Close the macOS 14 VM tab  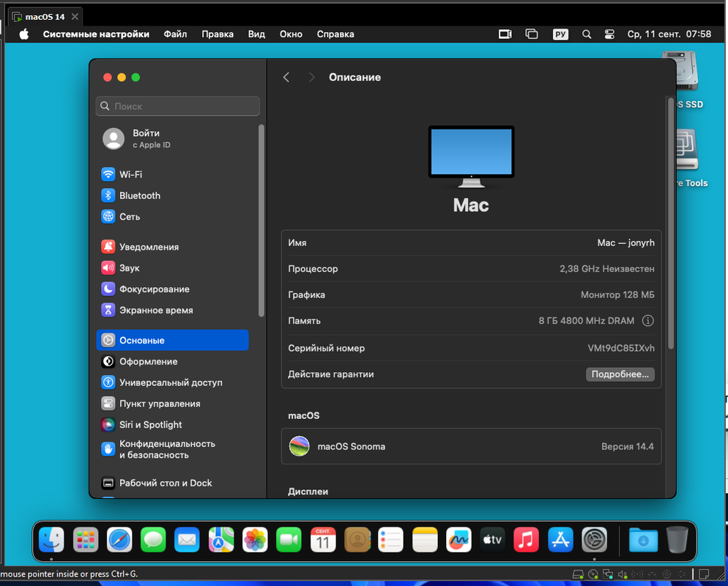coord(75,17)
